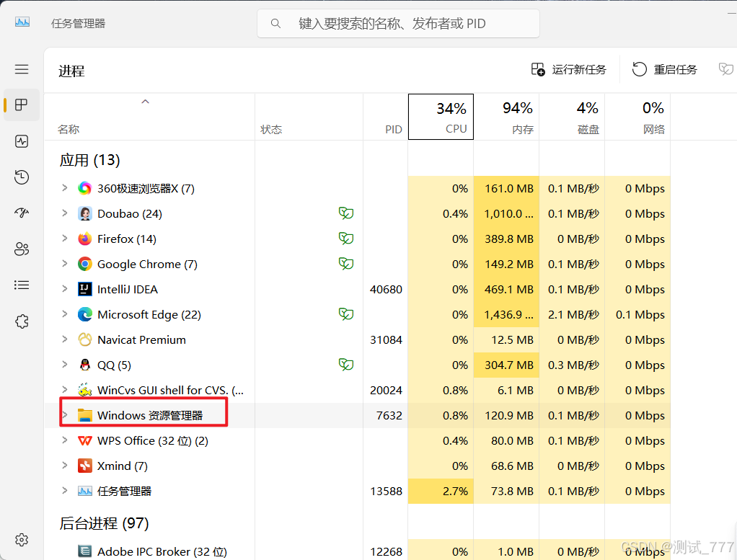Click the Task Manager title bar icon

point(22,22)
